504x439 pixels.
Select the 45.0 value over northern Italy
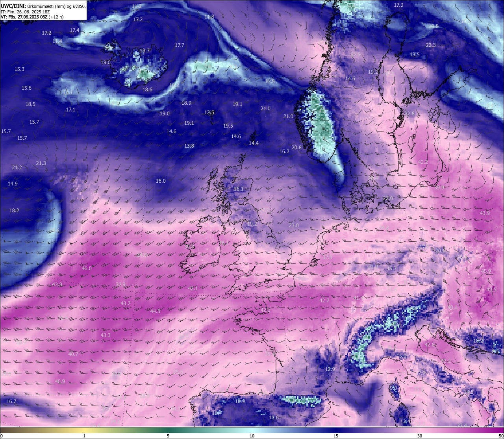tap(401, 356)
